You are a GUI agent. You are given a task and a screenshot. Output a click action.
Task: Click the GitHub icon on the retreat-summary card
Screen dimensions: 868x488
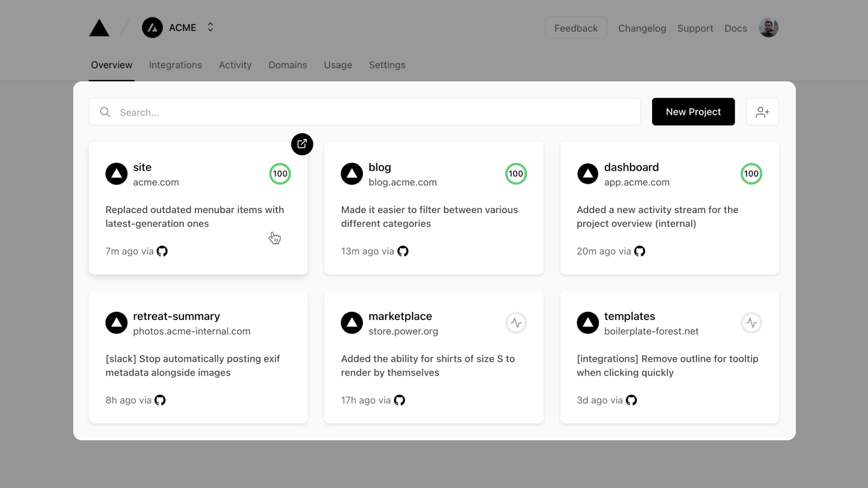click(159, 400)
